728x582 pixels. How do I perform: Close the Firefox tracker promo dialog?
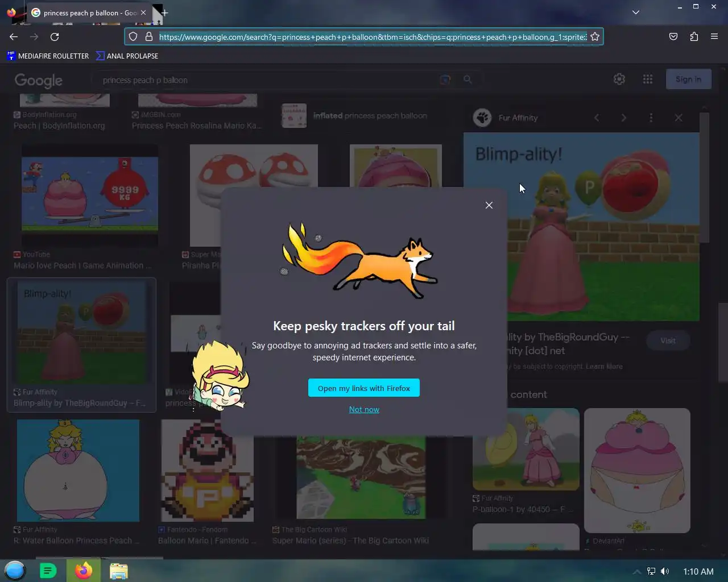(489, 205)
